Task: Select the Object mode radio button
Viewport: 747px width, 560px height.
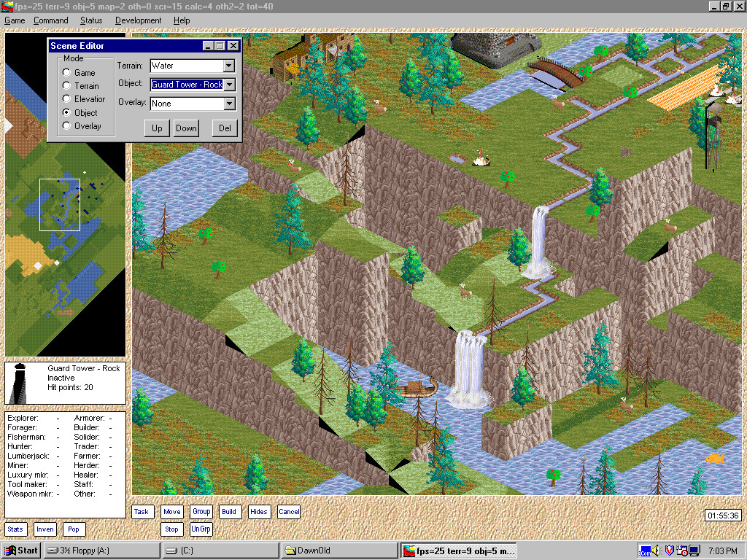Action: (66, 112)
